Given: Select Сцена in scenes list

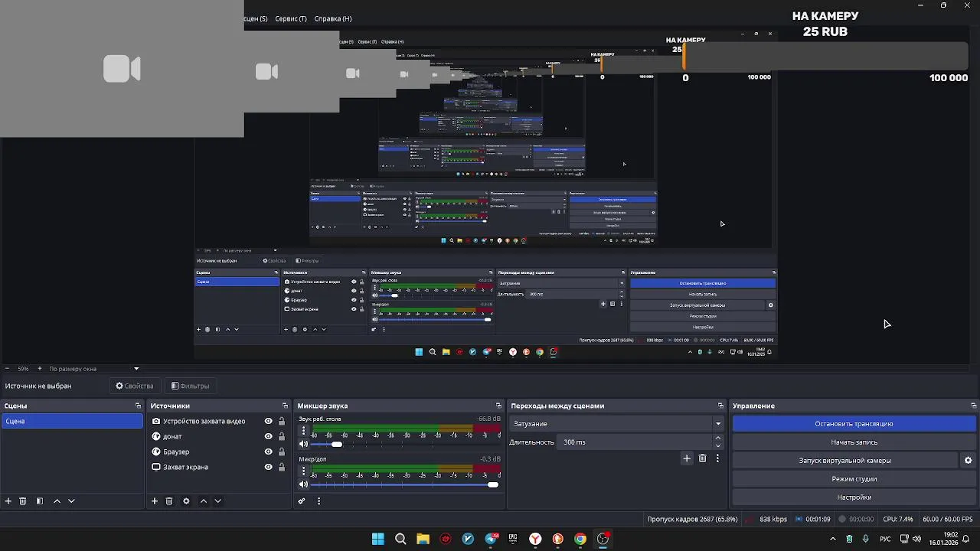Looking at the screenshot, I should (72, 421).
